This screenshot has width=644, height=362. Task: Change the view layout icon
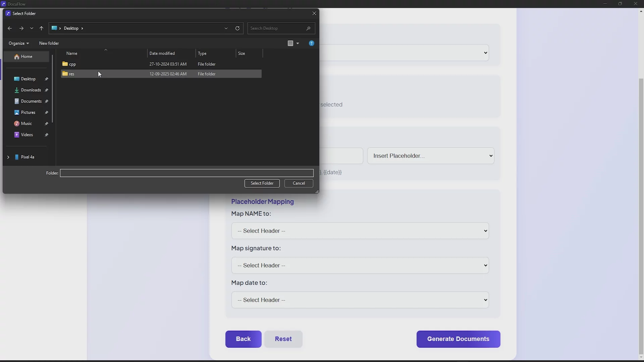[x=290, y=43]
